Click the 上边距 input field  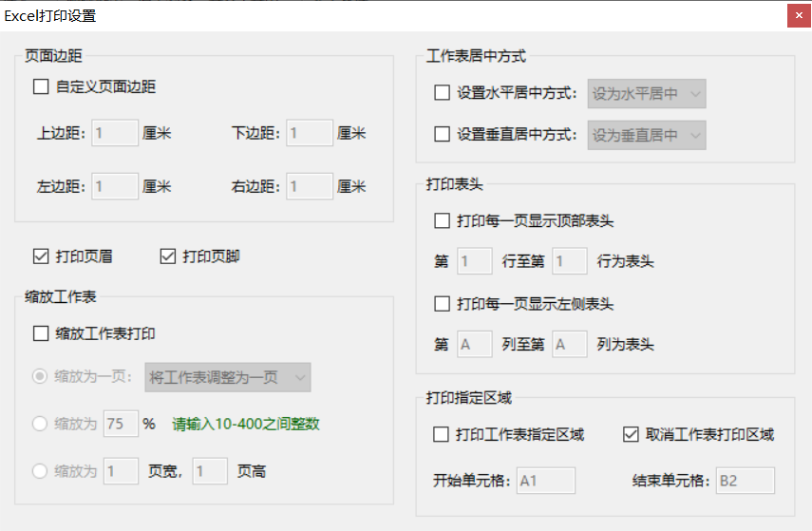tap(115, 133)
